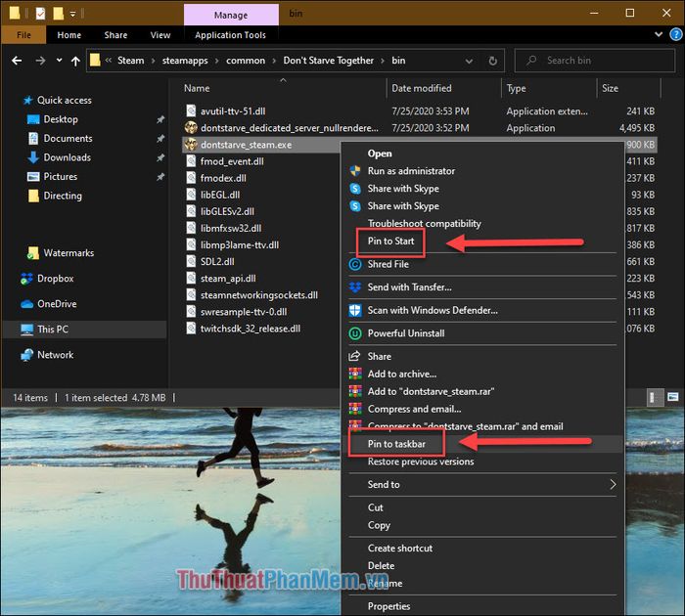Open Pictures in the navigation pane

[61, 176]
